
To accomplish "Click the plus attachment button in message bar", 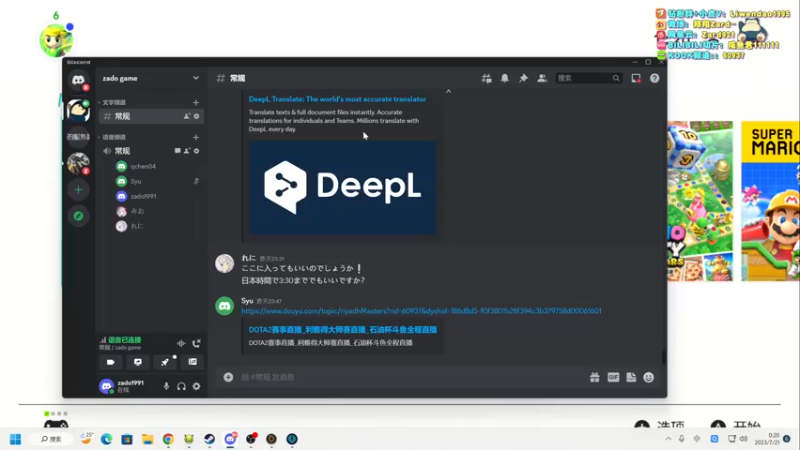I will tap(228, 377).
